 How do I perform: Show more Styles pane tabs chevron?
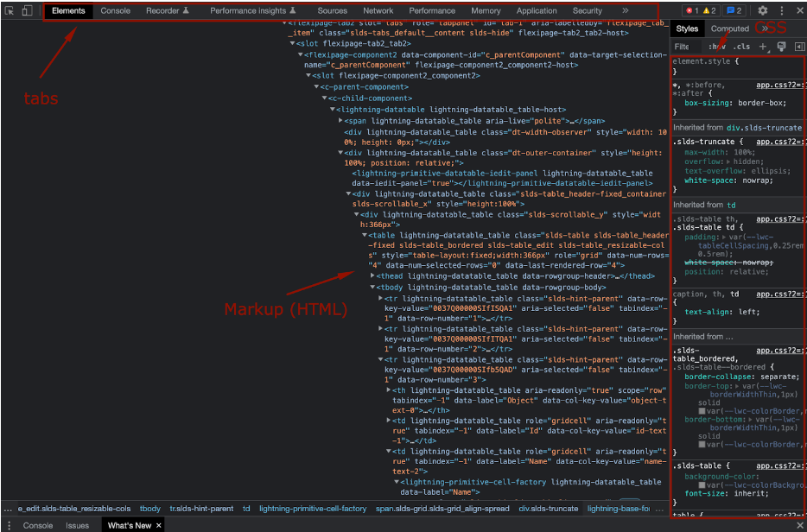[x=765, y=28]
